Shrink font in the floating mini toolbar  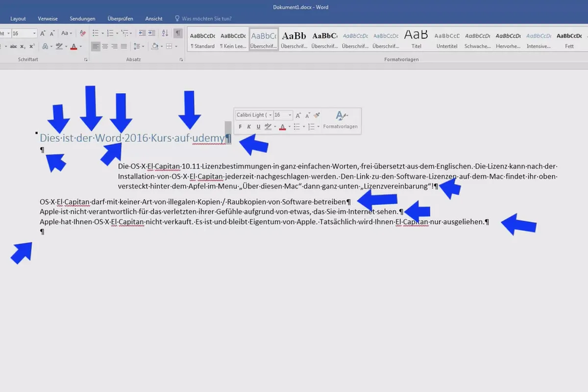click(308, 116)
